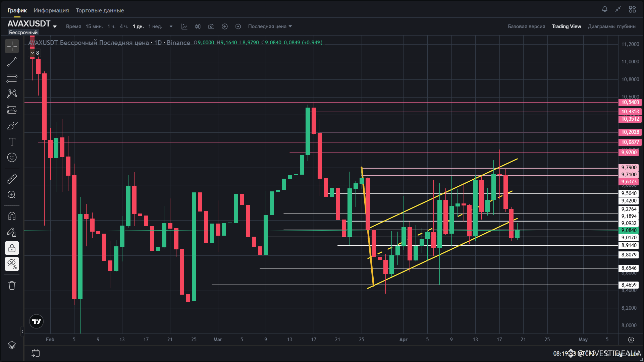Screen dimensions: 644x362
Task: Select the text annotation tool
Action: (12, 142)
